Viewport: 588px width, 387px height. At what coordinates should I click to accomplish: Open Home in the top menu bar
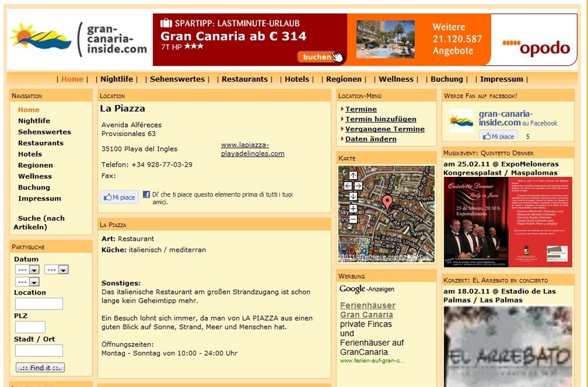[72, 79]
